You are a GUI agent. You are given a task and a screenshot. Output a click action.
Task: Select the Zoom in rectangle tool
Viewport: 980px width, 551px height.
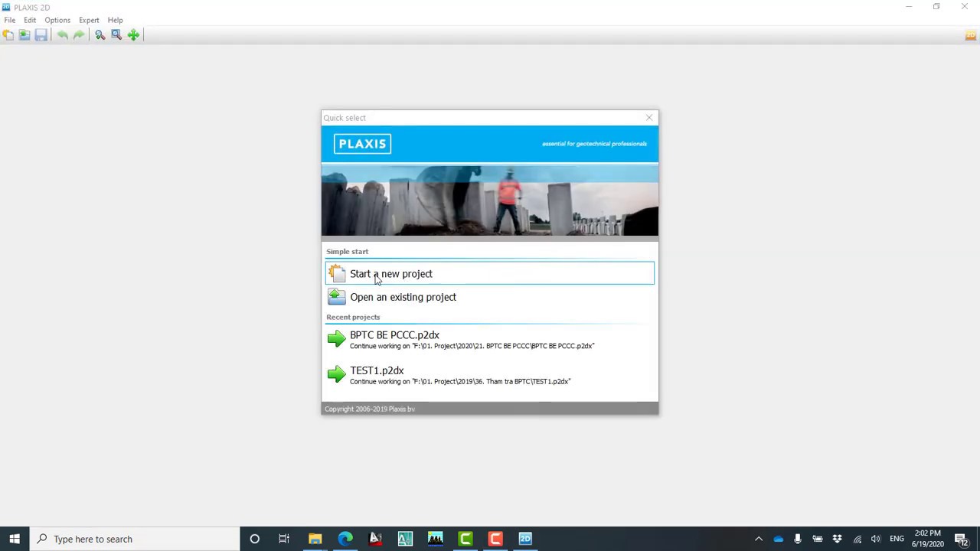coord(116,34)
